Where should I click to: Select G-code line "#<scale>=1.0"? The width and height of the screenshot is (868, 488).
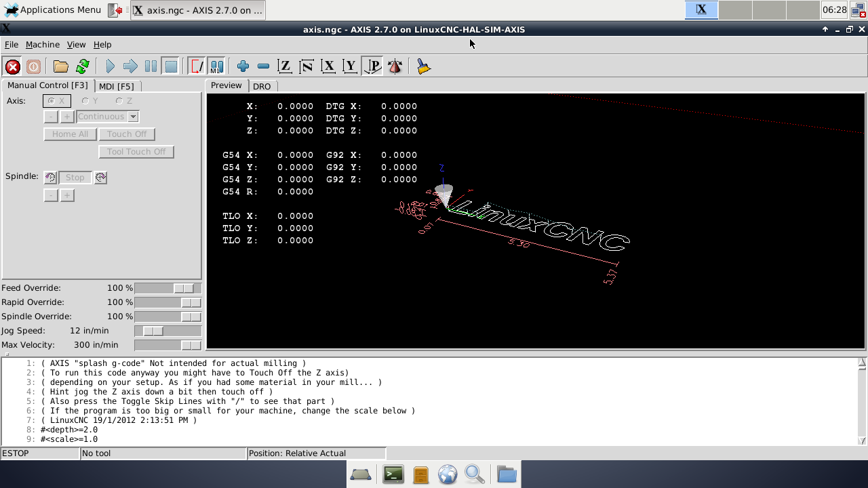pyautogui.click(x=69, y=439)
